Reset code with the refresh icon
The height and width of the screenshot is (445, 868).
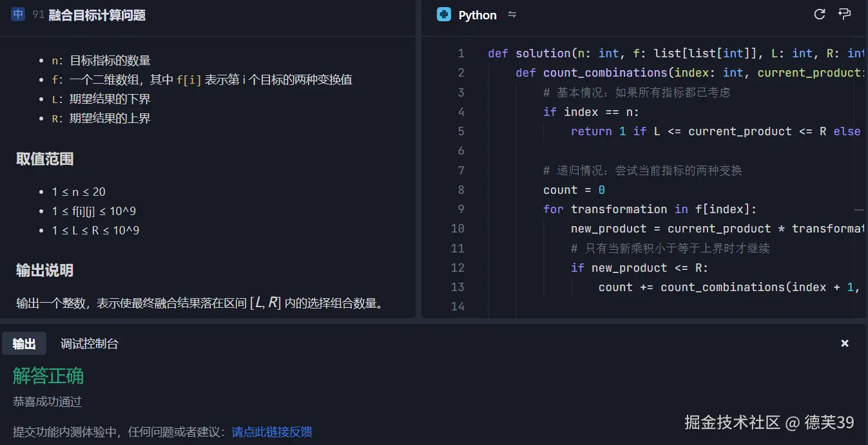pos(820,14)
